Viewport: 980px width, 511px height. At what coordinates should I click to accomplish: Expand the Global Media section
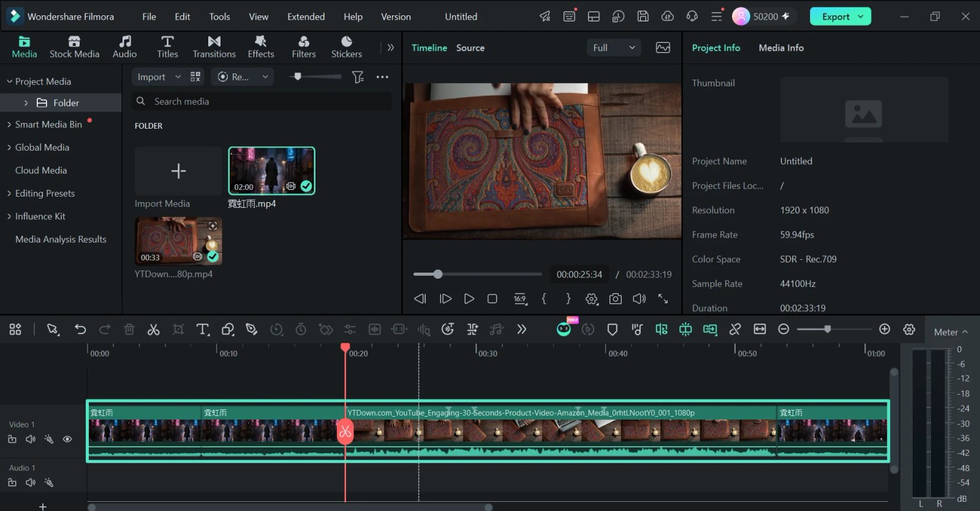pyautogui.click(x=9, y=148)
